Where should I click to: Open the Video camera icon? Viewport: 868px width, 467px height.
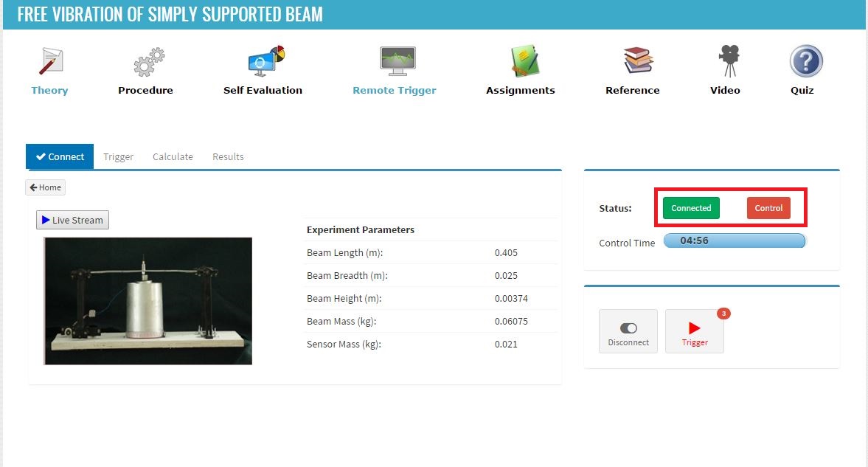[x=729, y=61]
